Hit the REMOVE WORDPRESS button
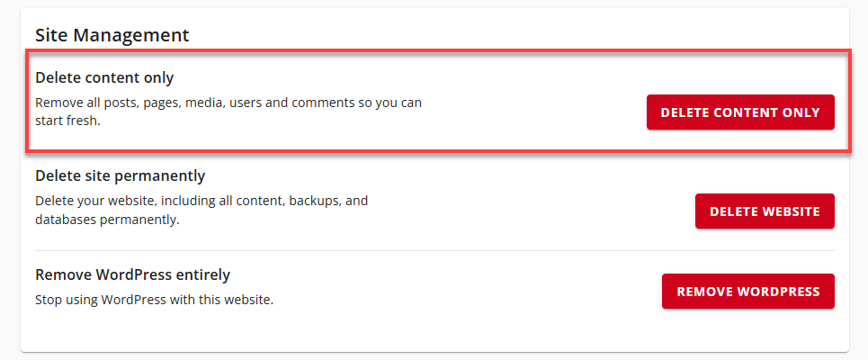The width and height of the screenshot is (868, 360). pos(747,292)
